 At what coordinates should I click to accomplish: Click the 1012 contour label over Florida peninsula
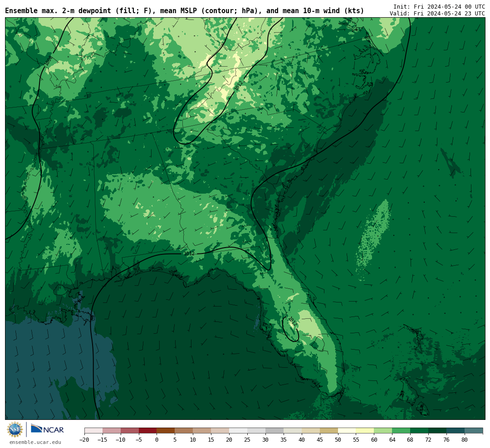click(x=292, y=321)
